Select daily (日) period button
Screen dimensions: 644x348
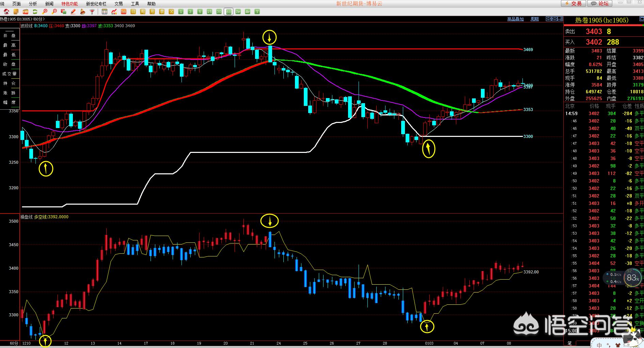pos(133,12)
